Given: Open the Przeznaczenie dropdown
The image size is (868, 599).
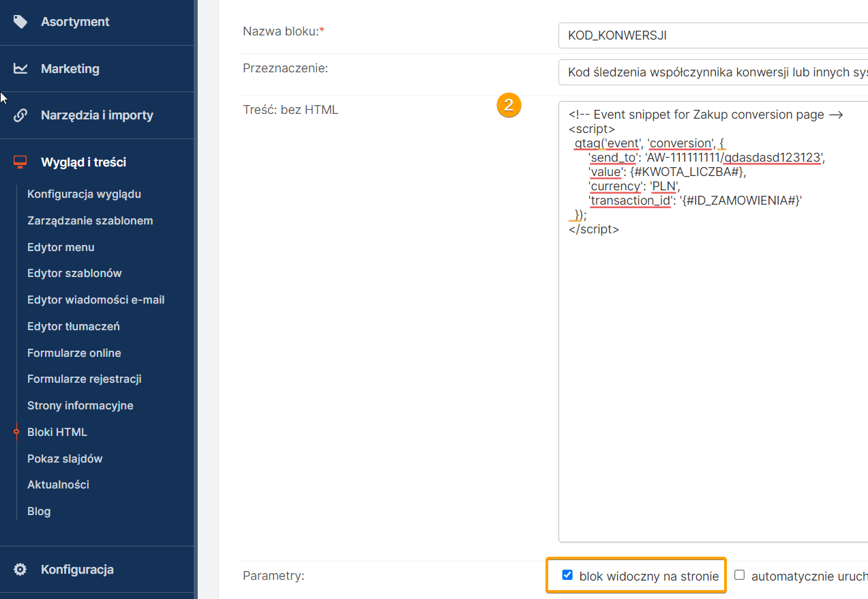Looking at the screenshot, I should 713,72.
